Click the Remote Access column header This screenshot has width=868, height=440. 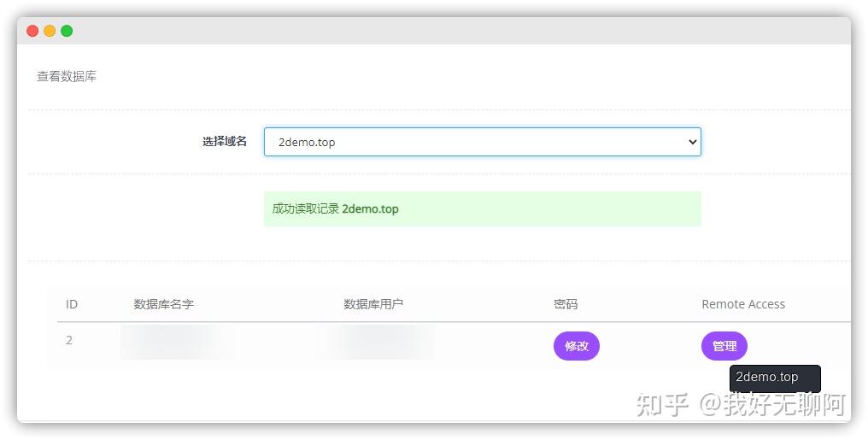click(743, 304)
